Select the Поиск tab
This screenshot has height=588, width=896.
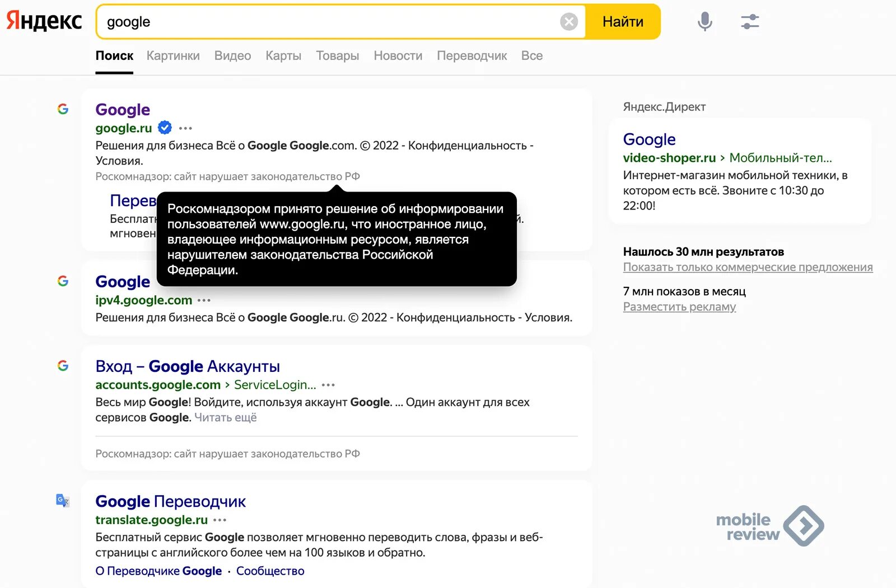click(x=114, y=56)
